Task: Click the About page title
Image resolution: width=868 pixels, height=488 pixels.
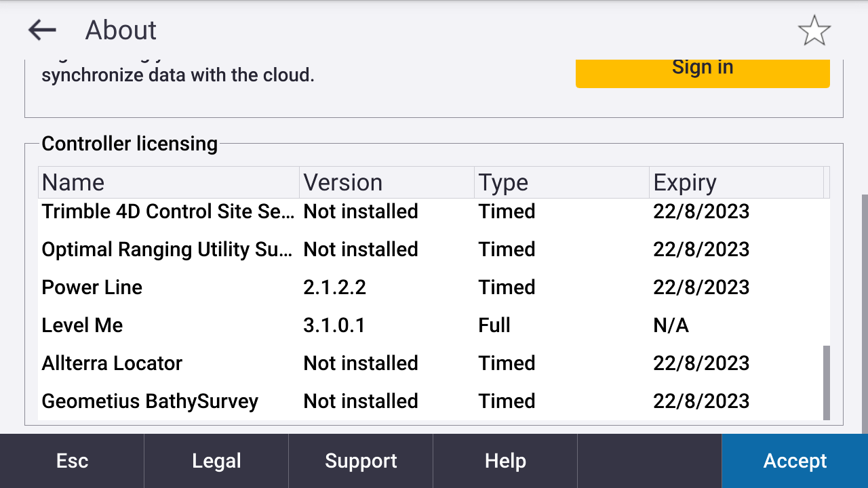Action: pos(121,30)
